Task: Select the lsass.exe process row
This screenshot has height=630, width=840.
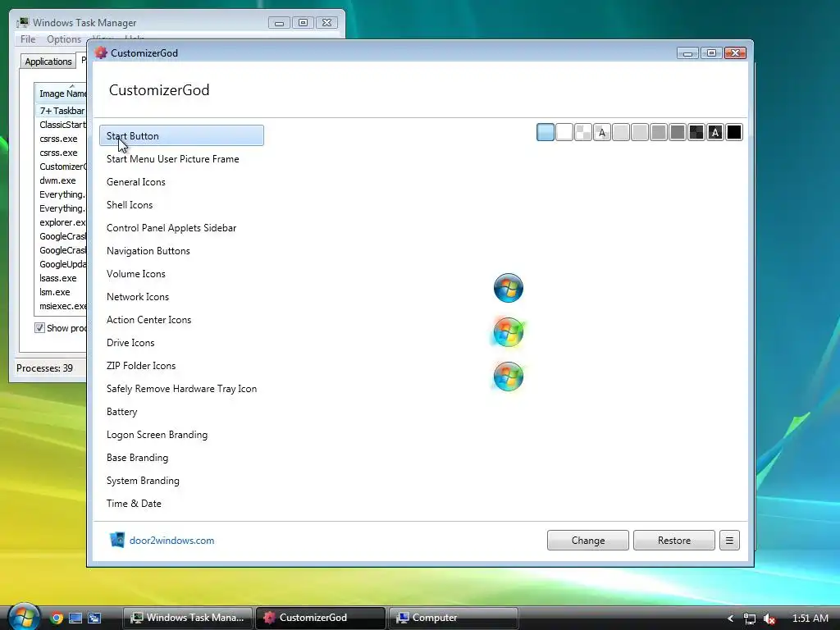Action: 61,278
